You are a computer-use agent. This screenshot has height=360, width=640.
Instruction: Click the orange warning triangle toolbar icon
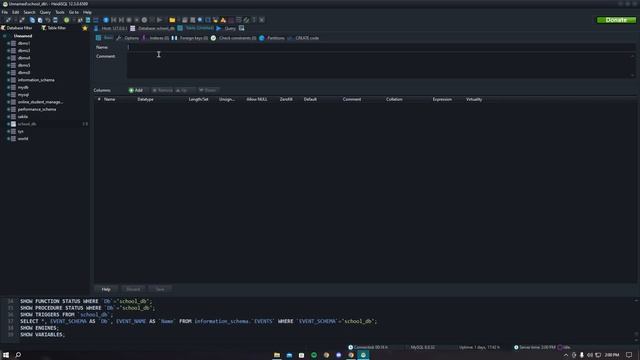[223, 20]
